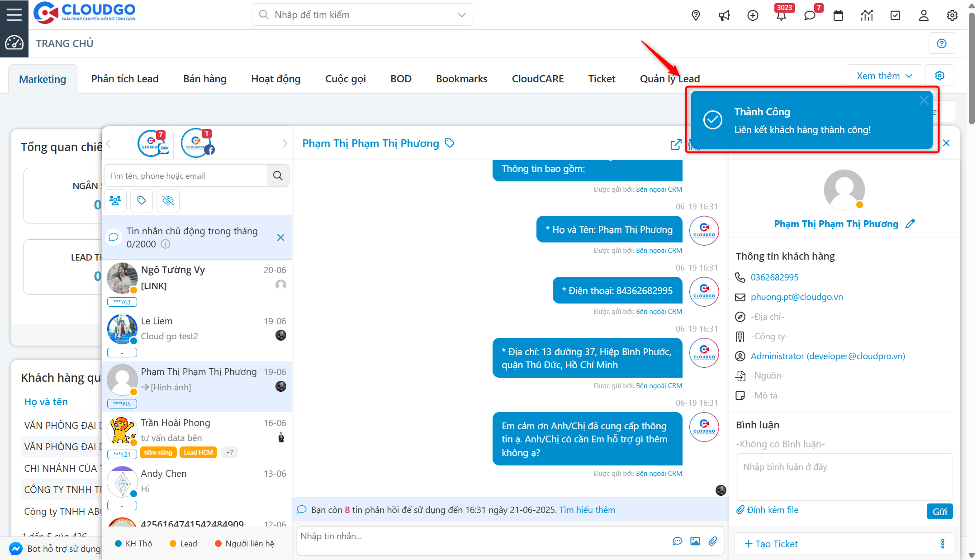Open the chat messages icon with 7 unread
Screen dimensions: 977x560
[810, 15]
